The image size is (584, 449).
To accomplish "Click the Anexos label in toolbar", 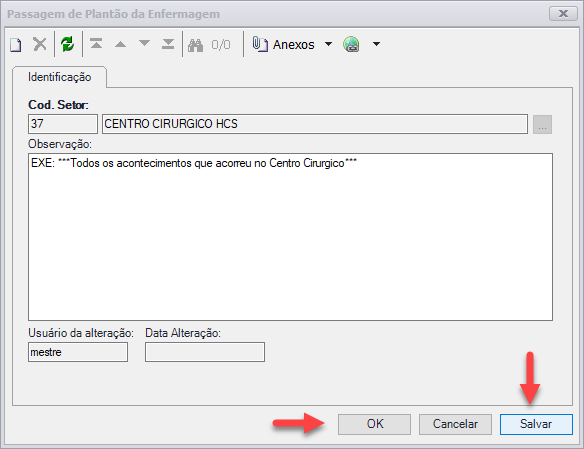I will tap(293, 45).
